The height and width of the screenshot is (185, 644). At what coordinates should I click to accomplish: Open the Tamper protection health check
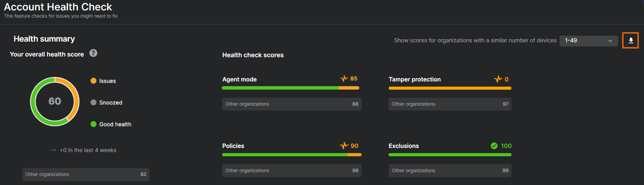click(415, 79)
